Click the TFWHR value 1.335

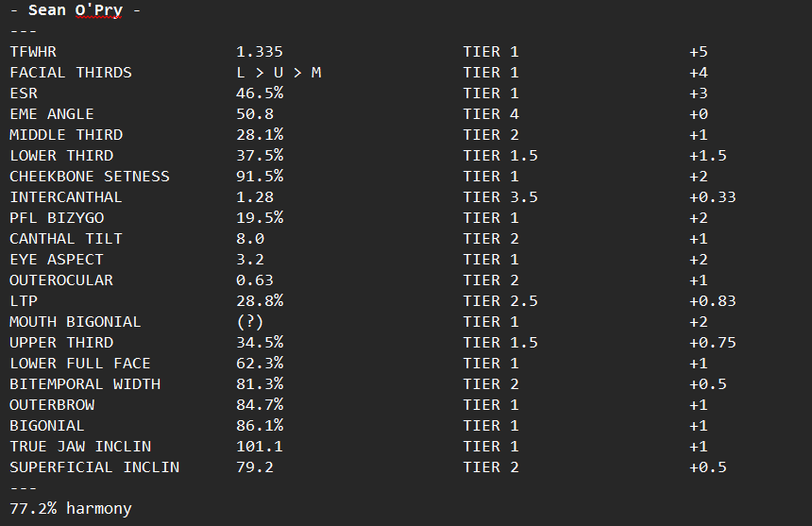coord(260,52)
